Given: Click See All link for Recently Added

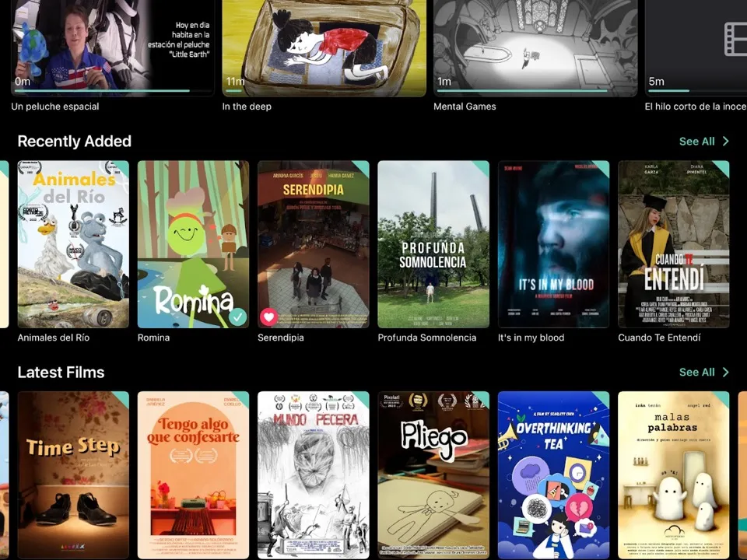Looking at the screenshot, I should pos(696,142).
